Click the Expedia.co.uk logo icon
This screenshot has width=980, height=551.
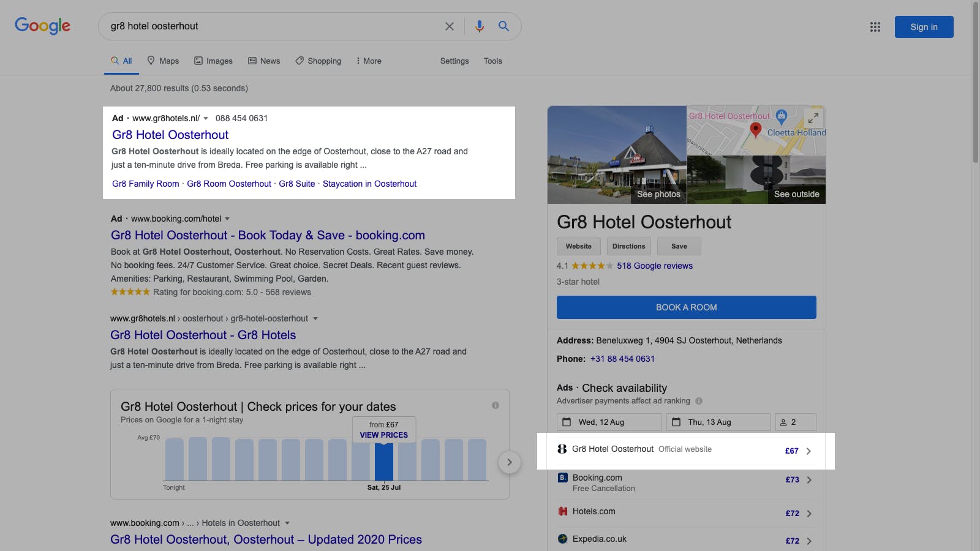(x=563, y=539)
